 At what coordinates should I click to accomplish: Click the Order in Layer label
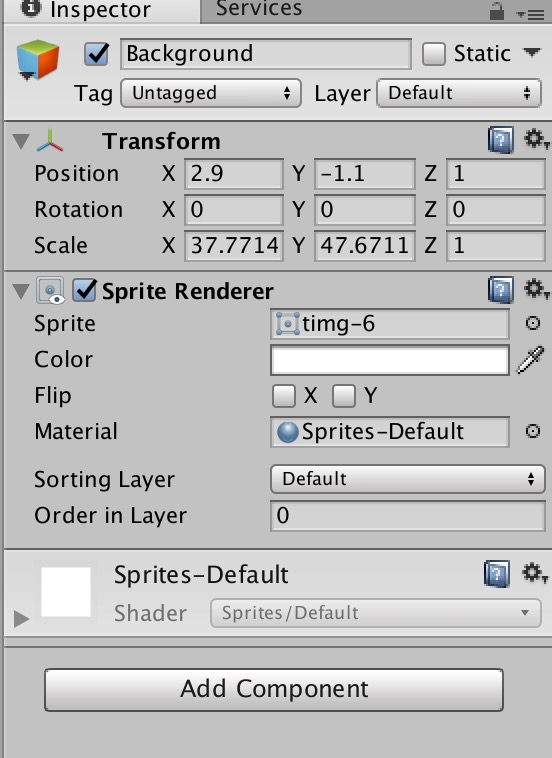pyautogui.click(x=111, y=515)
